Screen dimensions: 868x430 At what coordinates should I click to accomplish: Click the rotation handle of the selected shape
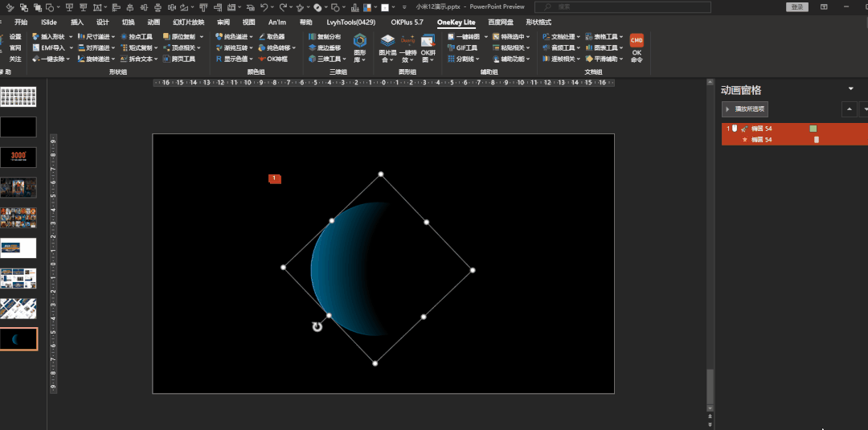tap(317, 327)
